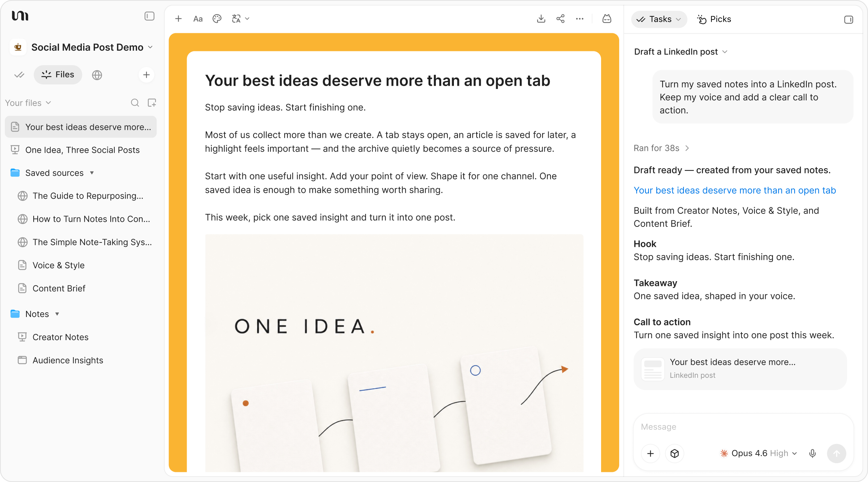Viewport: 868px width, 482px height.
Task: Open the Content Brief document
Action: point(81,288)
